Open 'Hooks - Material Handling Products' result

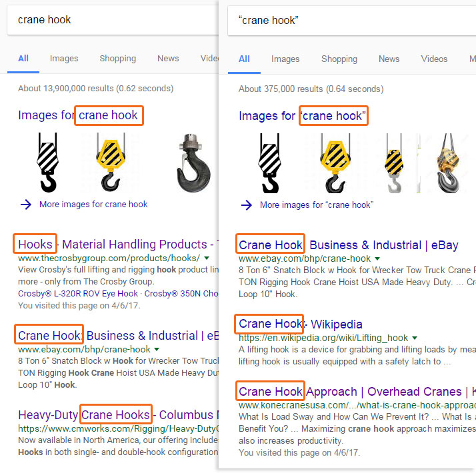pyautogui.click(x=118, y=244)
